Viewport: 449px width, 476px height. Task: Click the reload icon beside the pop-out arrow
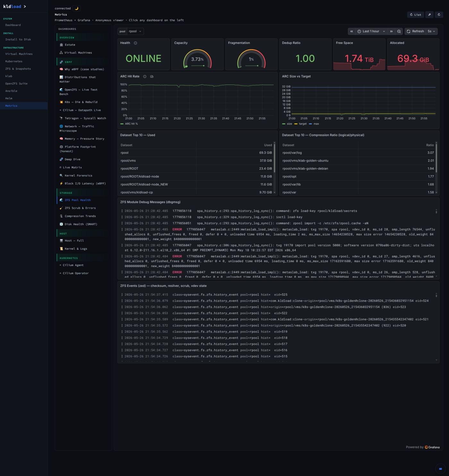pyautogui.click(x=439, y=14)
